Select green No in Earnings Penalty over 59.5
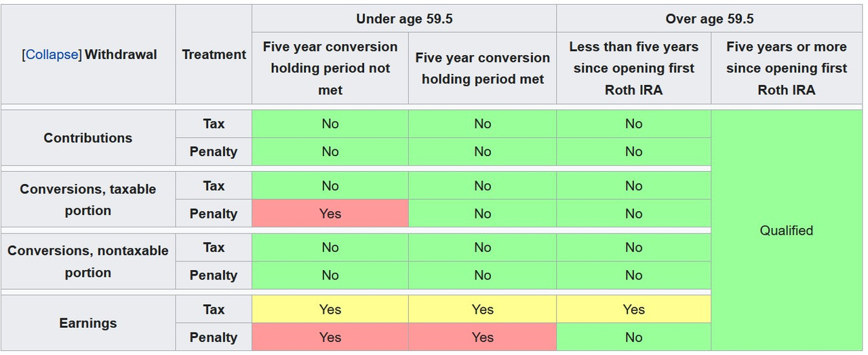 [x=633, y=337]
